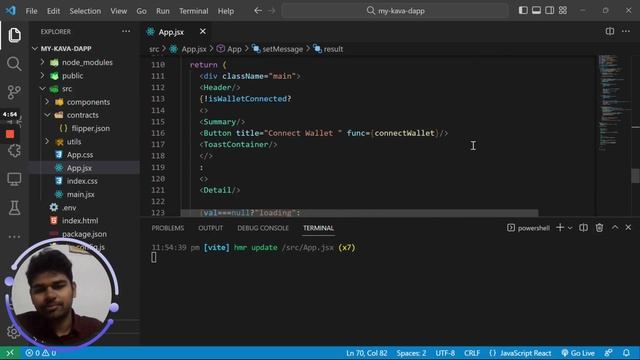Image resolution: width=640 pixels, height=360 pixels.
Task: Split the terminal pane
Action: tap(583, 228)
